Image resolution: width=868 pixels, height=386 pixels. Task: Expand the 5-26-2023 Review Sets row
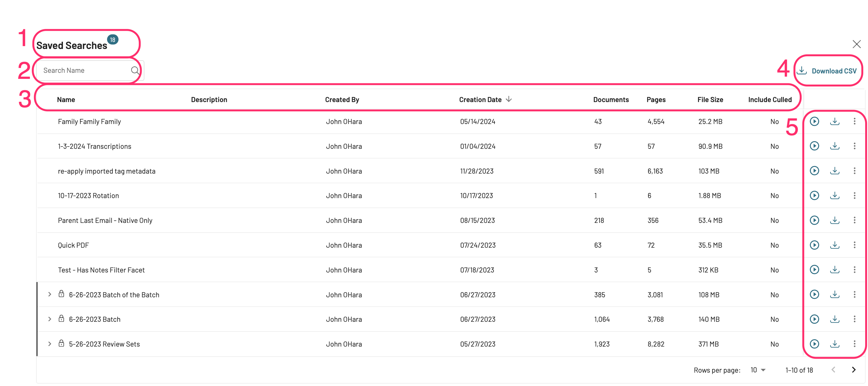click(x=50, y=344)
